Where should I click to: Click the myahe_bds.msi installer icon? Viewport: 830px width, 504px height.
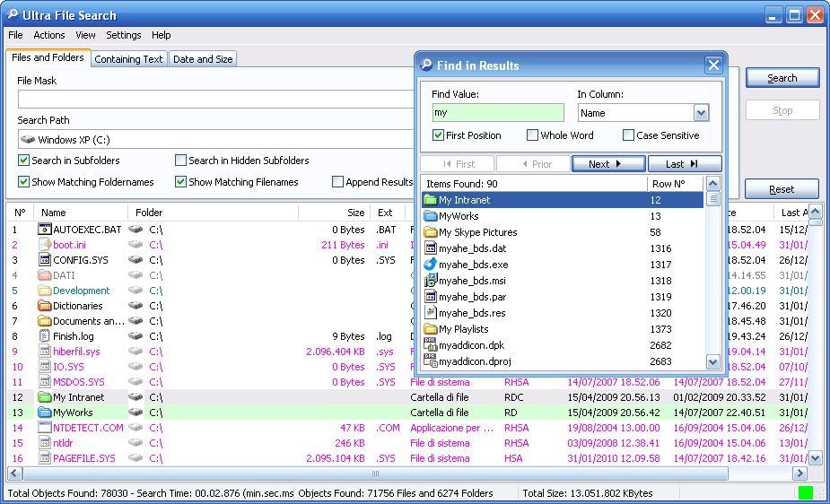click(x=431, y=281)
